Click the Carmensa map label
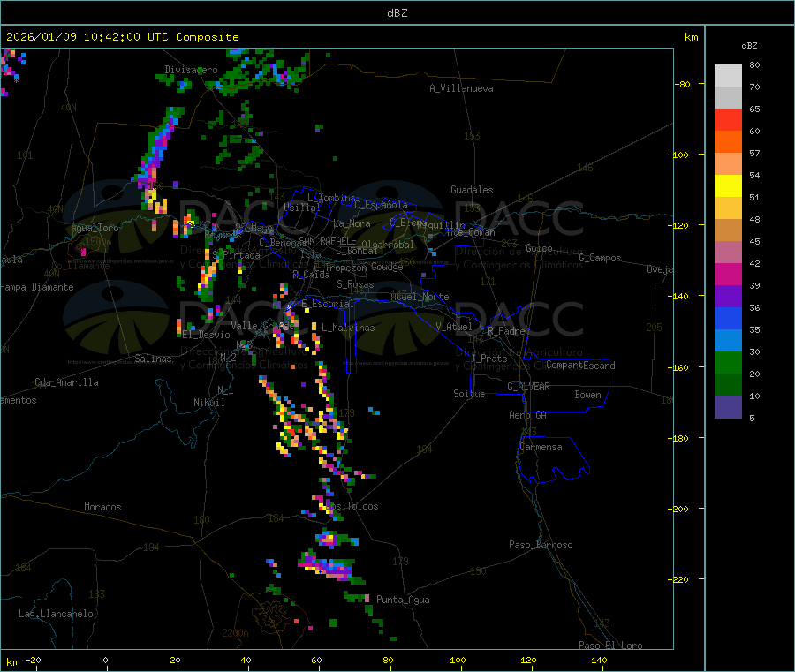Image resolution: width=795 pixels, height=672 pixels. (541, 447)
